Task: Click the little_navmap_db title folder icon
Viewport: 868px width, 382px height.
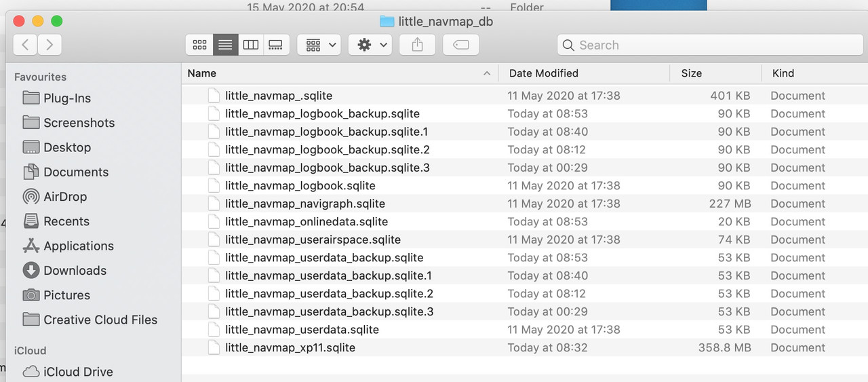Action: 387,21
